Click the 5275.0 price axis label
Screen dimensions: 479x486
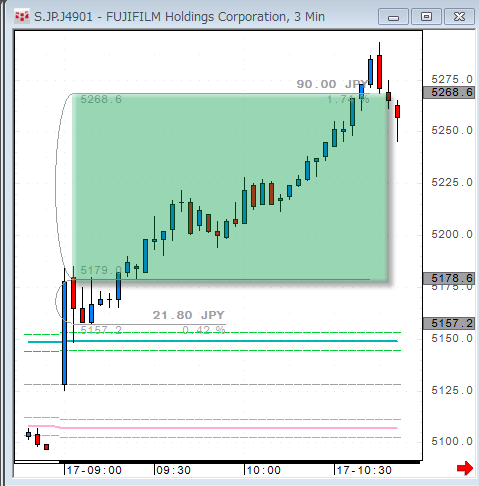point(452,79)
